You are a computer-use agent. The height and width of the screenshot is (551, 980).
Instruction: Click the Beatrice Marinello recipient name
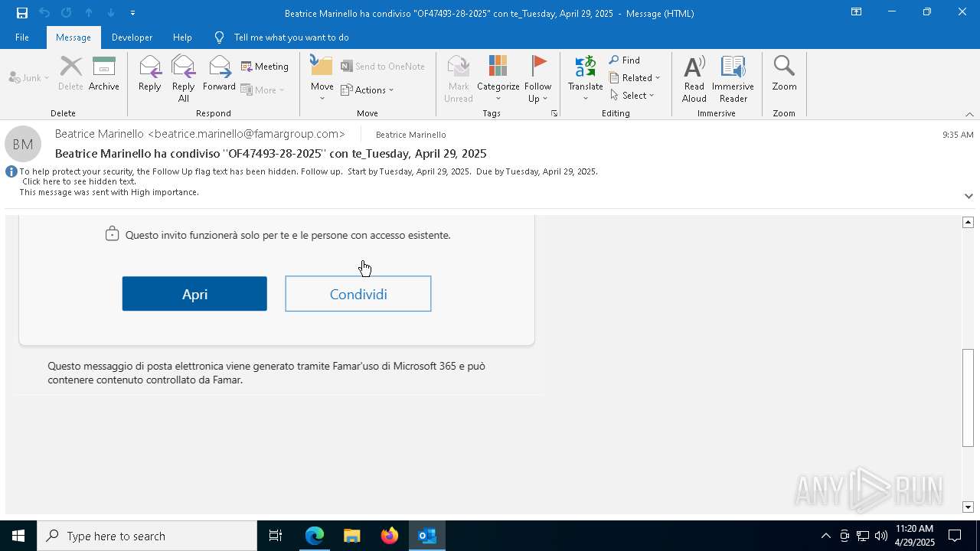(x=410, y=135)
